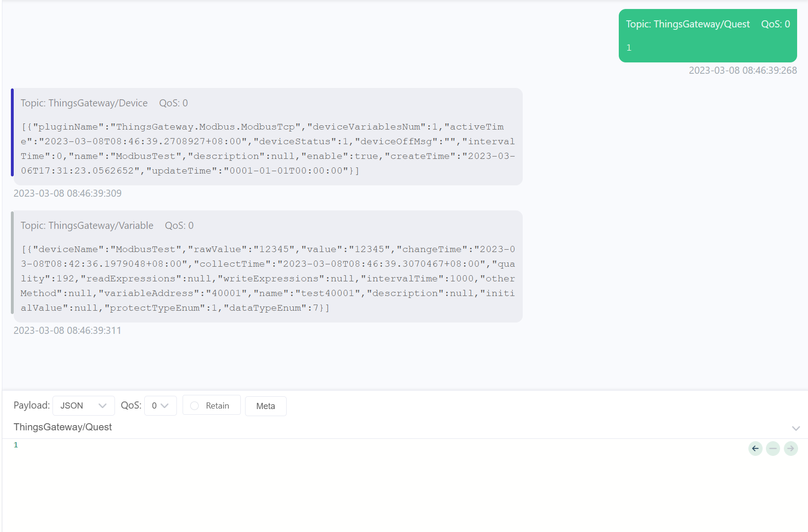Click the ThingsGateway/Device message JSON body
Viewport: 808px width, 532px height.
(x=267, y=148)
